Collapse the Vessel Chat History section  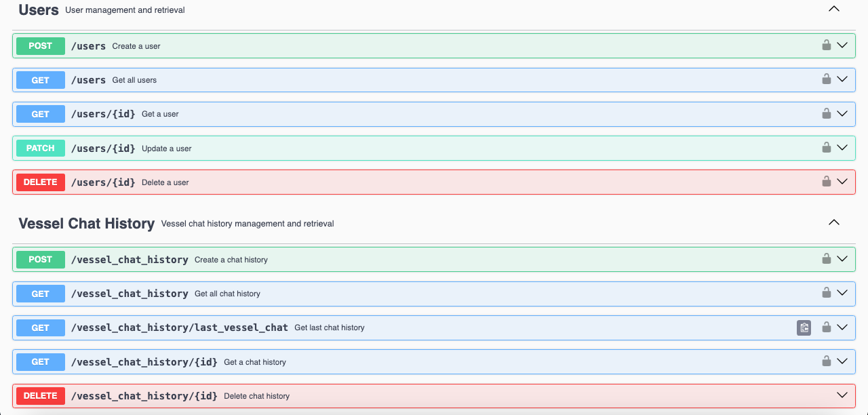[834, 222]
